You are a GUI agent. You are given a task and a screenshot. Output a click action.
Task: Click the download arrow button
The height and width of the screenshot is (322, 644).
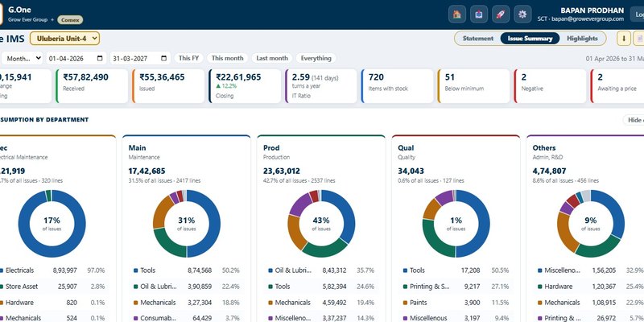coord(623,39)
